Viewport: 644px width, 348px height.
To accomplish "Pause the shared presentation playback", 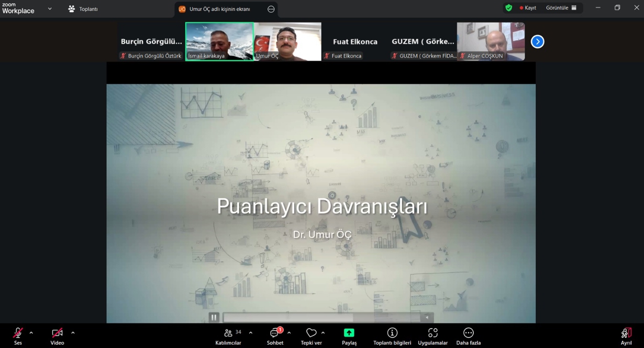I will pos(214,317).
